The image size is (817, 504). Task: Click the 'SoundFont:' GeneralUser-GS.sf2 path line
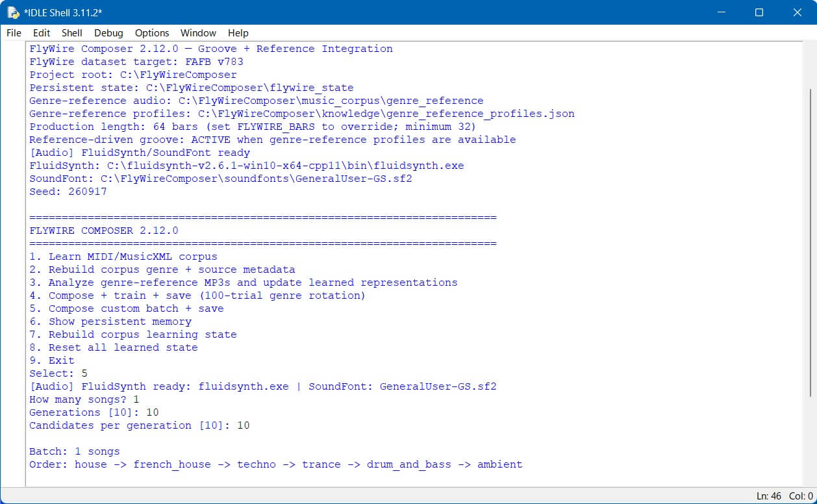point(221,179)
